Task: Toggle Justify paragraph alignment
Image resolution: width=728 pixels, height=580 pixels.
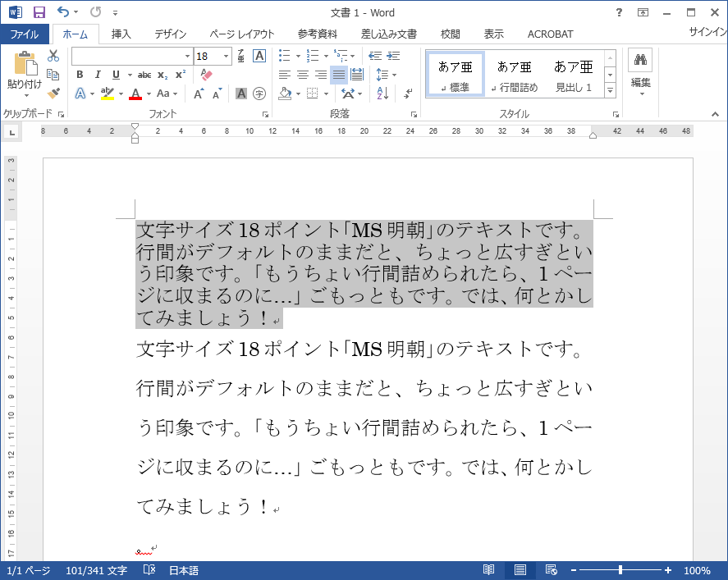Action: click(x=338, y=75)
